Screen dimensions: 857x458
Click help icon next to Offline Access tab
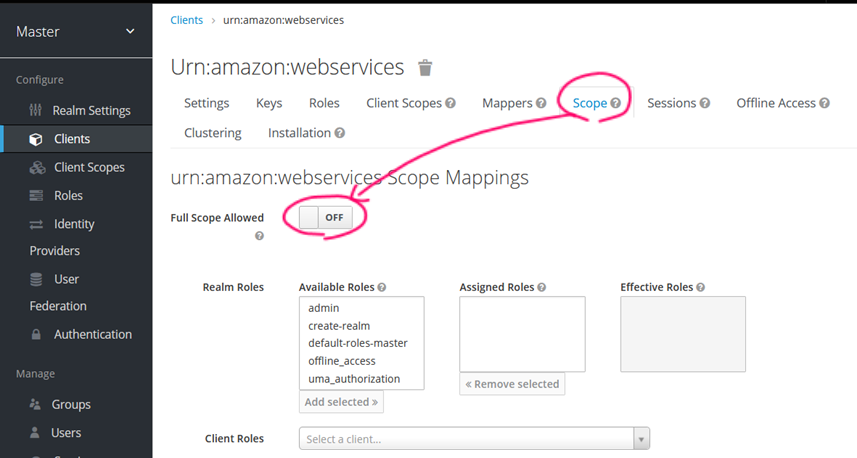click(824, 103)
